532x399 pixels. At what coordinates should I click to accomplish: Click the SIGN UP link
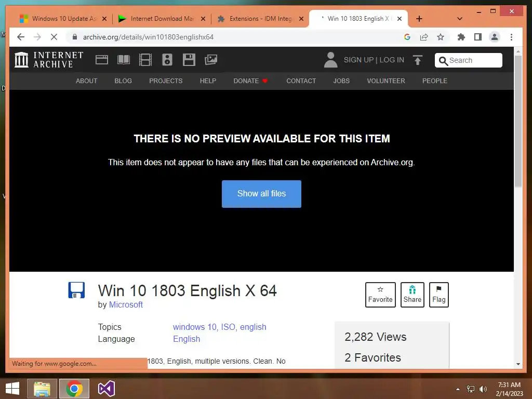[358, 60]
